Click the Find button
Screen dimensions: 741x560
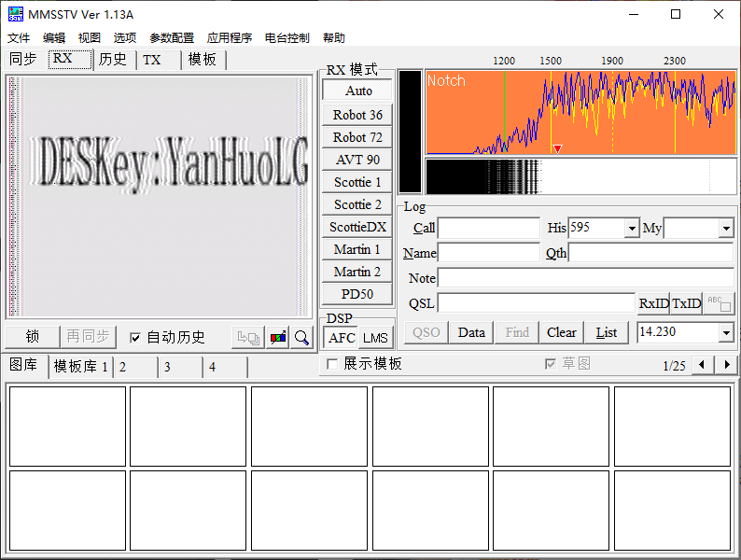tap(516, 332)
